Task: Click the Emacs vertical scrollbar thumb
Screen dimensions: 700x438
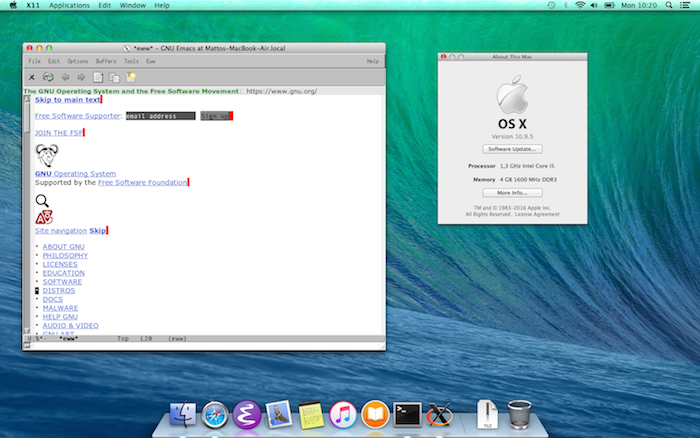Action: [27, 118]
